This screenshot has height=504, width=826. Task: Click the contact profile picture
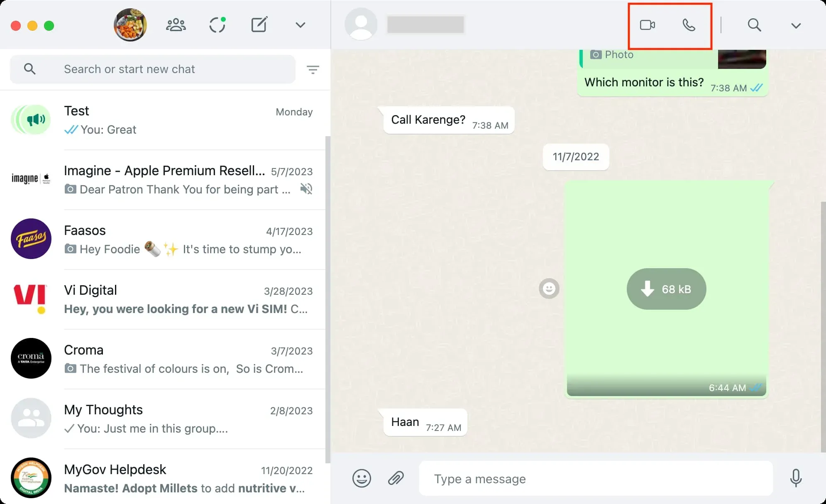pyautogui.click(x=360, y=25)
